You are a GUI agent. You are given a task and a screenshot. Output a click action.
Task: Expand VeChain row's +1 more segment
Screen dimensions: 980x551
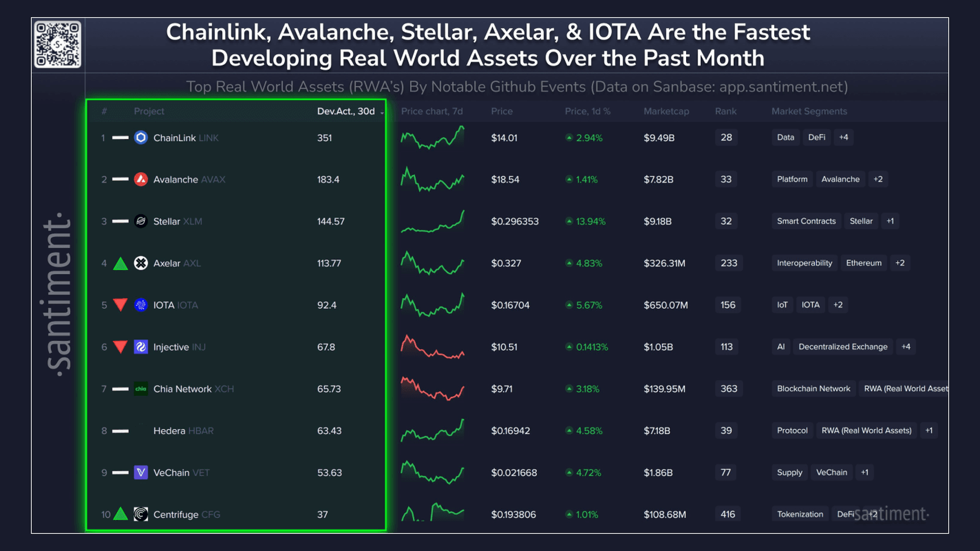click(x=864, y=472)
